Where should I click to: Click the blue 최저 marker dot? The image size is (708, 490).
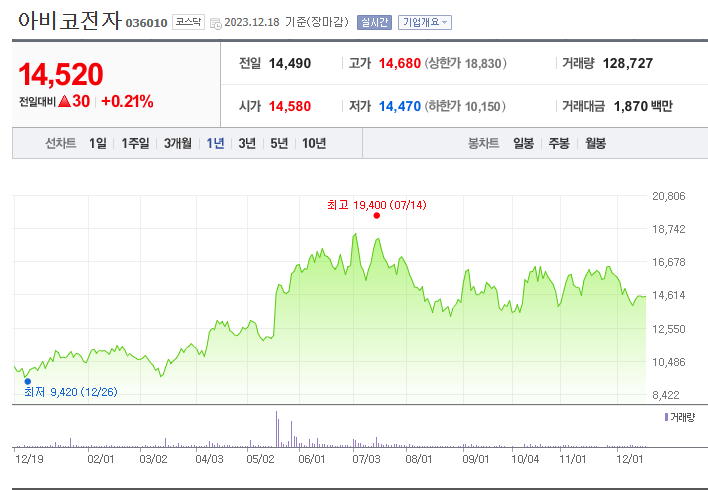[x=28, y=382]
